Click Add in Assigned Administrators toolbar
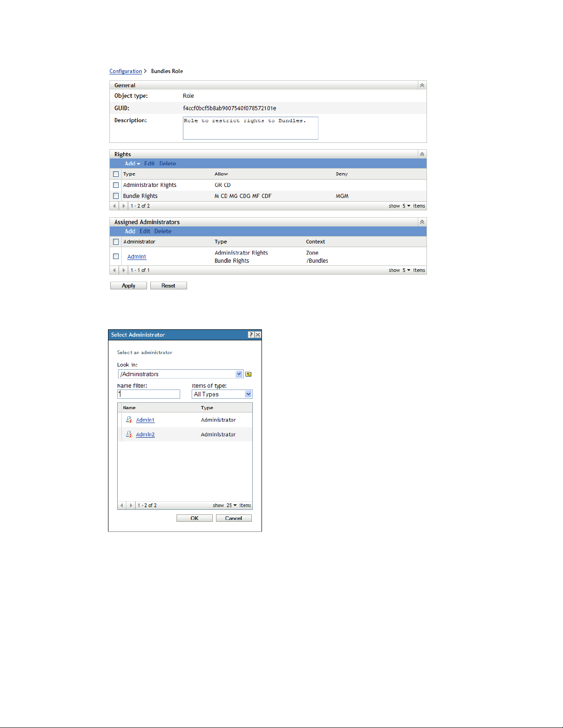This screenshot has height=728, width=563. pos(130,231)
